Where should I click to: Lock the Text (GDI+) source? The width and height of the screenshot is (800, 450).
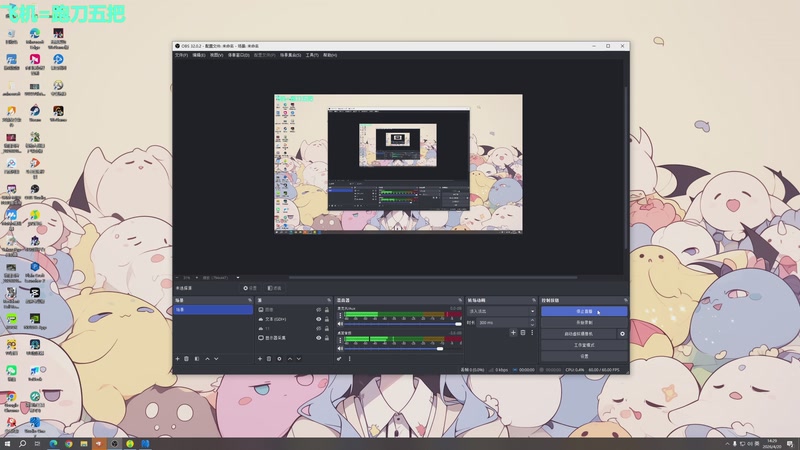[x=327, y=319]
